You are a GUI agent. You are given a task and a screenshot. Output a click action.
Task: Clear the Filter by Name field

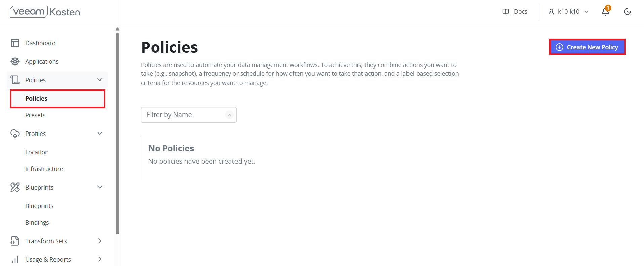click(x=229, y=115)
